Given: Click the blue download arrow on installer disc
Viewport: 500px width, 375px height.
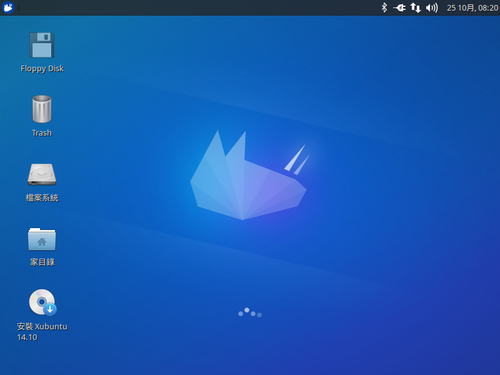Looking at the screenshot, I should point(50,309).
